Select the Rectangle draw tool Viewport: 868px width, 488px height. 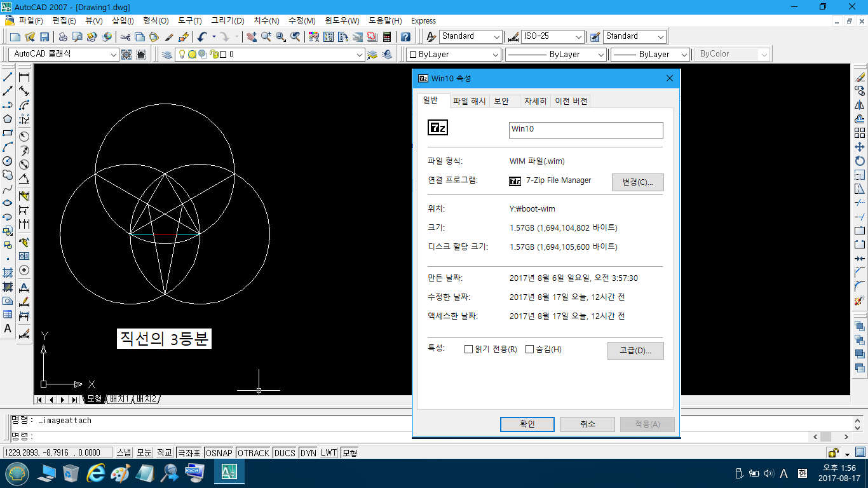pos(8,133)
